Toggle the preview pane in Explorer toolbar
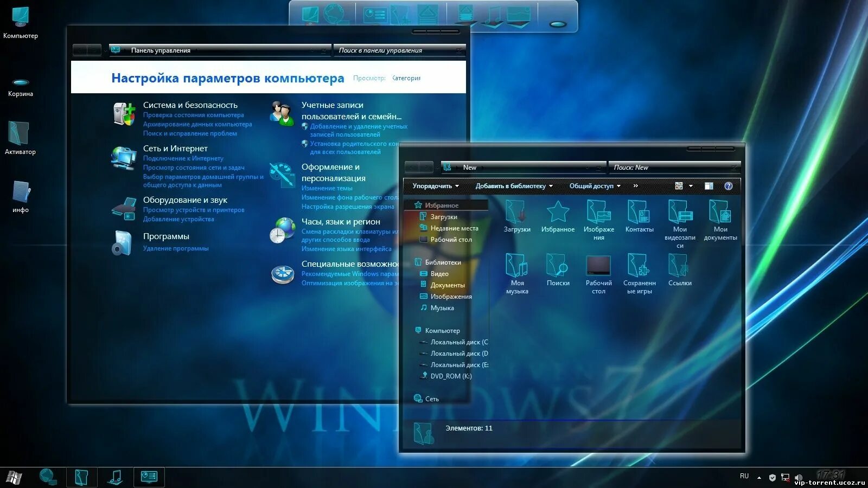This screenshot has height=488, width=868. (x=709, y=186)
